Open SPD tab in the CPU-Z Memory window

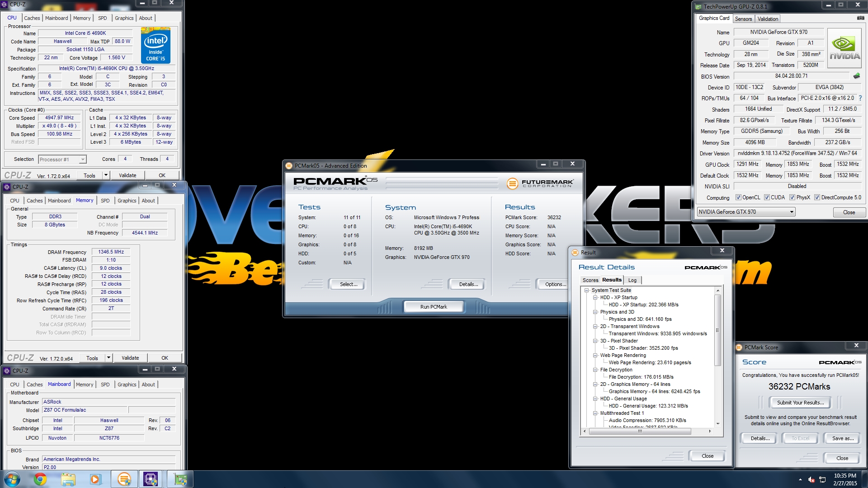105,201
